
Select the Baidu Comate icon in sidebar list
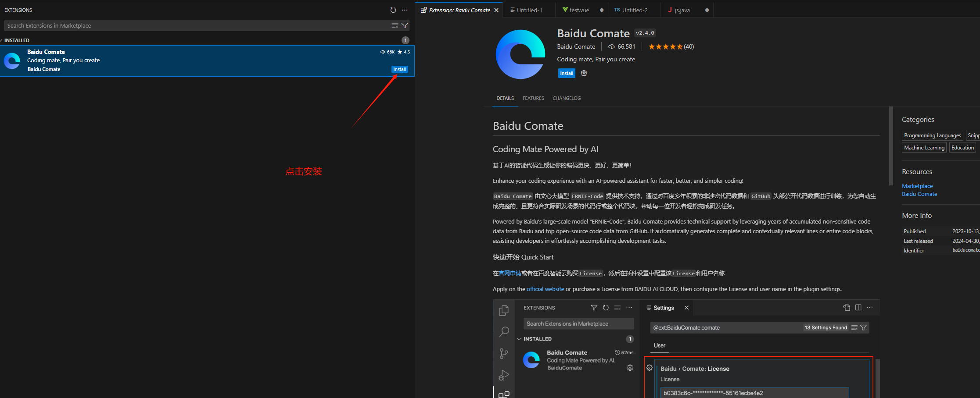pos(12,61)
